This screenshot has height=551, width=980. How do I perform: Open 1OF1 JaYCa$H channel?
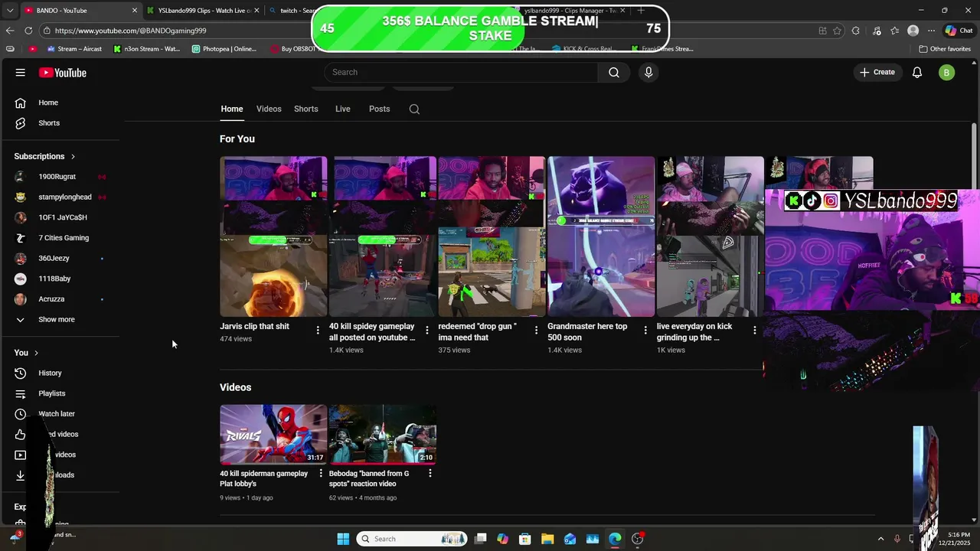(x=61, y=217)
